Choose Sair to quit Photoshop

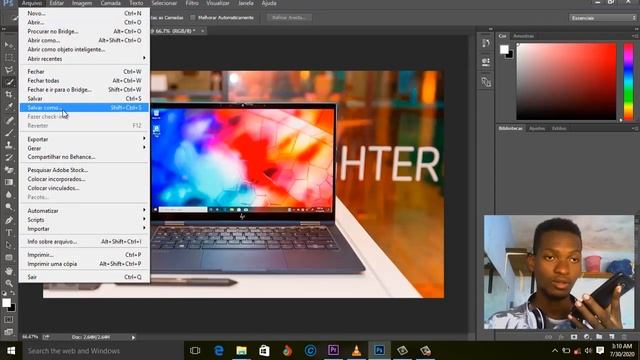(85, 277)
